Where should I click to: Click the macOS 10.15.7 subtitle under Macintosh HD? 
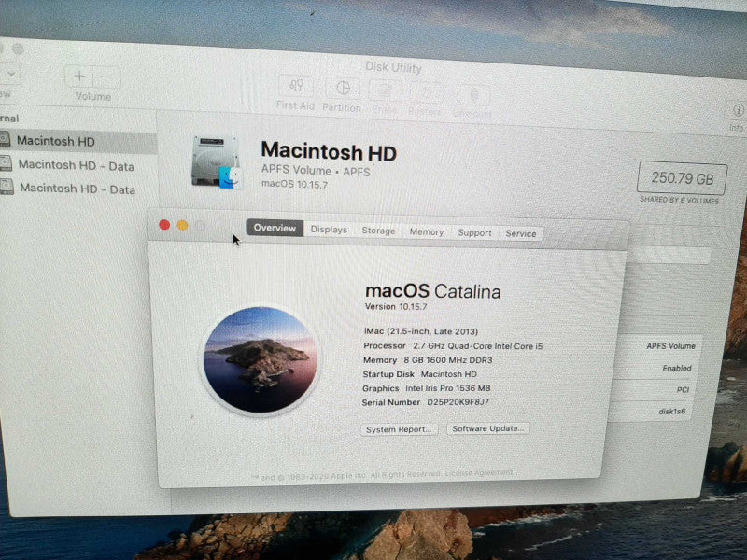click(294, 184)
